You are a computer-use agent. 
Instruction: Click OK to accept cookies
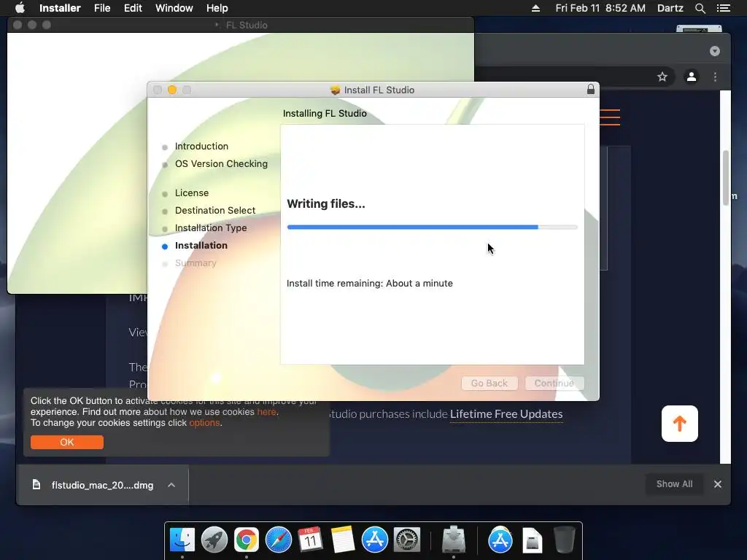(66, 442)
